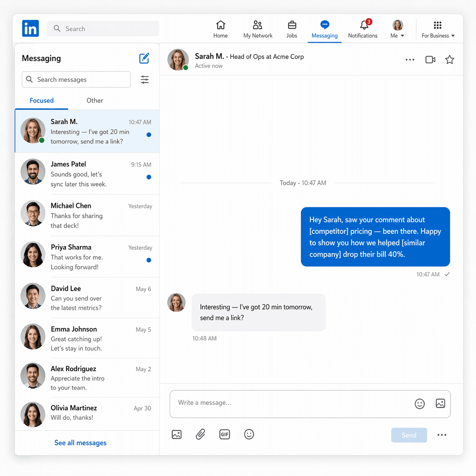
Task: Click 'Head of Ops at Acme Corp'
Action: [x=267, y=57]
